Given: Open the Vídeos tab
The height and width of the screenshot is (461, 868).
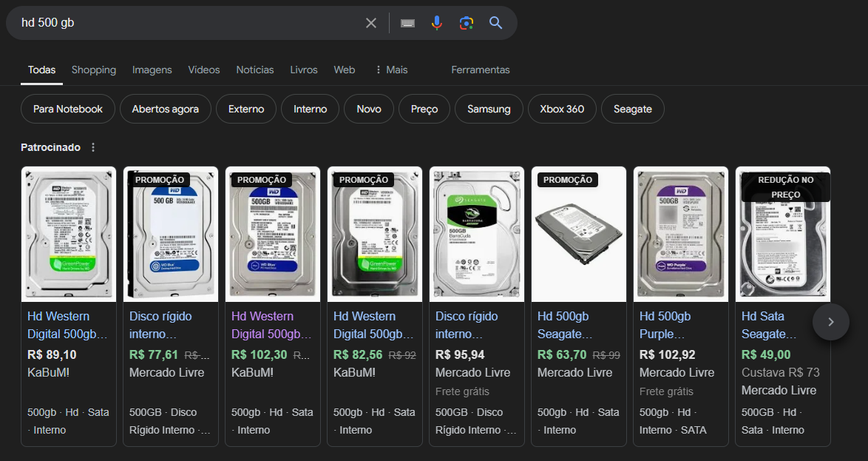Looking at the screenshot, I should tap(204, 70).
